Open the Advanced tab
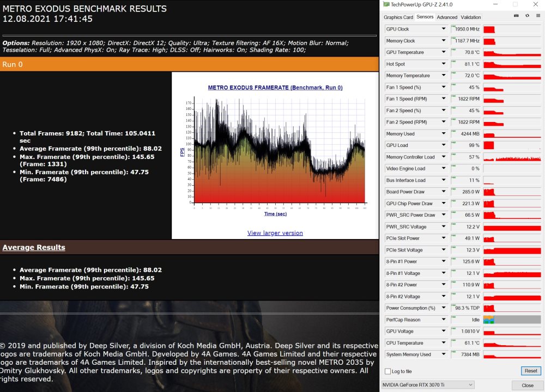The height and width of the screenshot is (392, 545). [x=447, y=17]
